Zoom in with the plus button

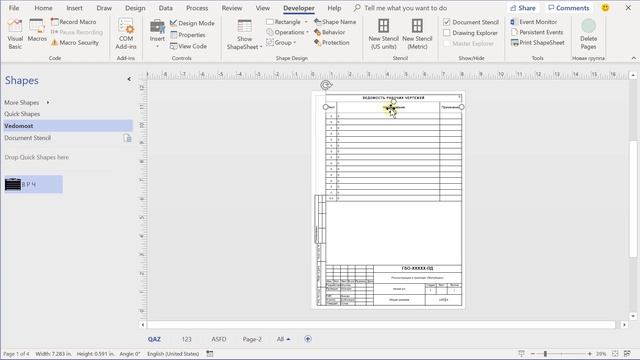point(589,354)
